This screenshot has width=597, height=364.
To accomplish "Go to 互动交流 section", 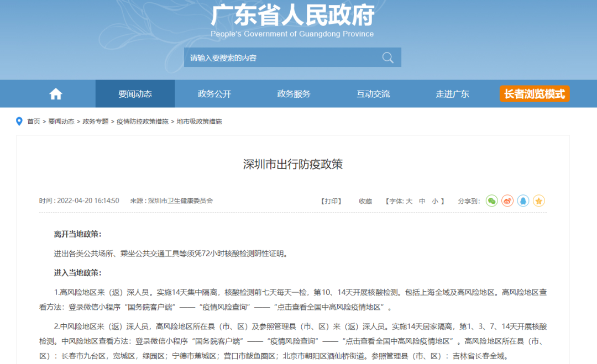I will coord(373,94).
